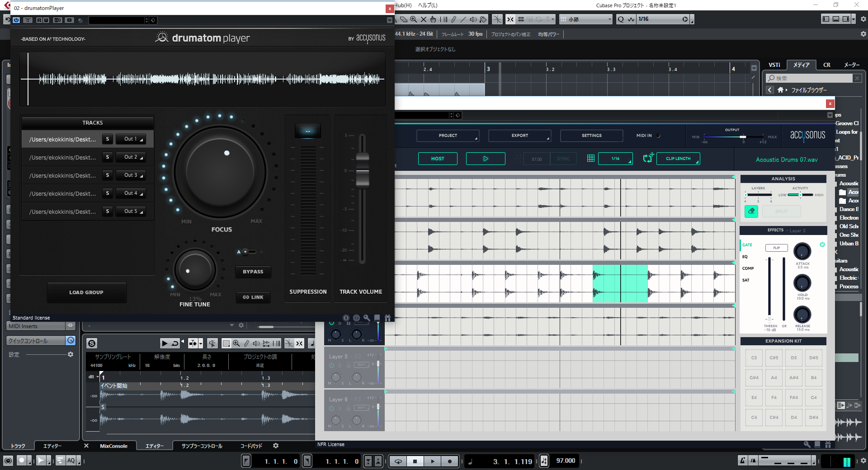The height and width of the screenshot is (470, 868).
Task: Solo the track routed to Out 3
Action: click(x=108, y=175)
